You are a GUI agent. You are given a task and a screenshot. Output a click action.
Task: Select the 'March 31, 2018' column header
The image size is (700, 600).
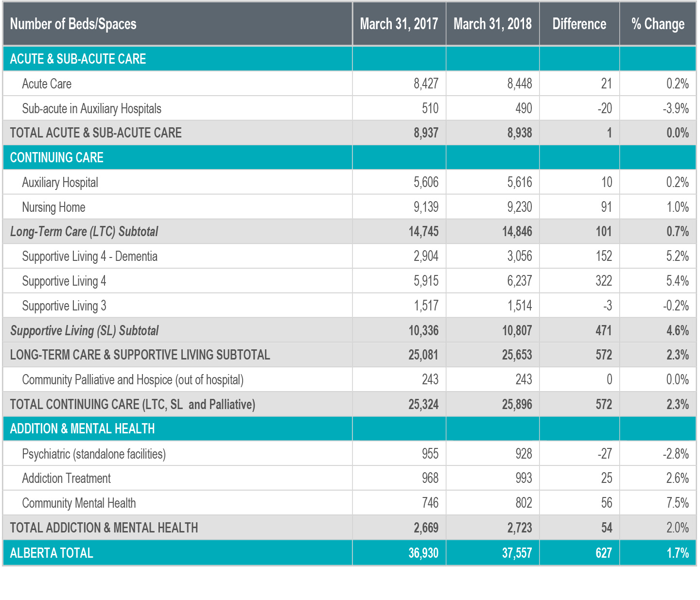[492, 24]
